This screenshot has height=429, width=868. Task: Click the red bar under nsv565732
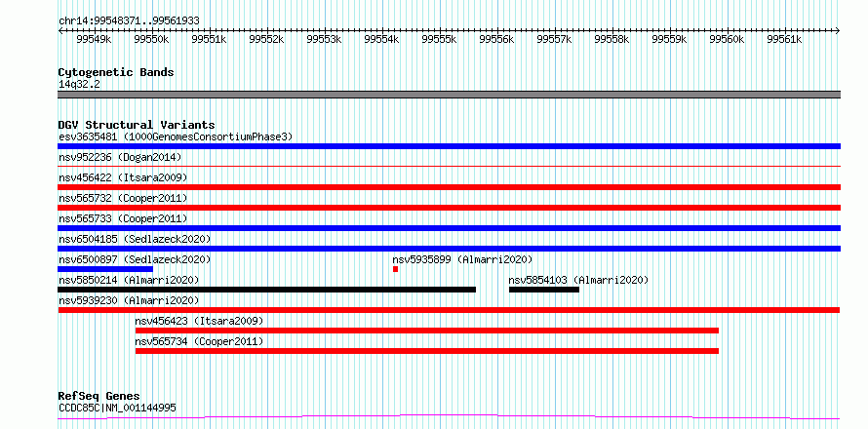pyautogui.click(x=449, y=208)
